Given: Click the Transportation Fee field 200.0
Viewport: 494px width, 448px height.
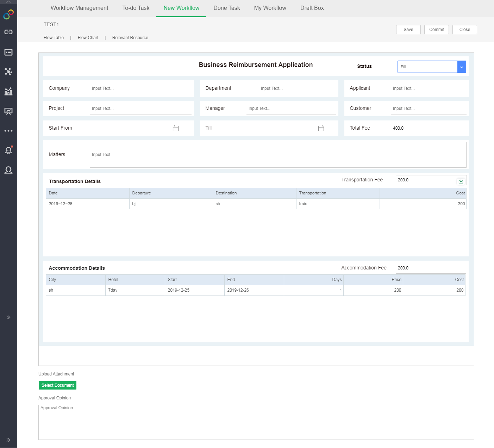Looking at the screenshot, I should click(x=431, y=180).
